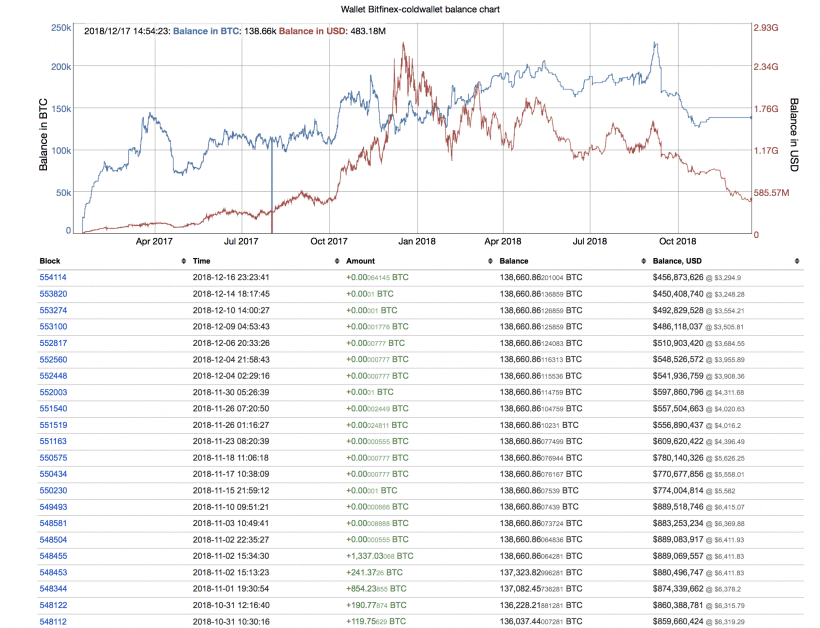Click sort arrows for Balance, USD column
Image resolution: width=820 pixels, height=628 pixels.
pyautogui.click(x=797, y=260)
